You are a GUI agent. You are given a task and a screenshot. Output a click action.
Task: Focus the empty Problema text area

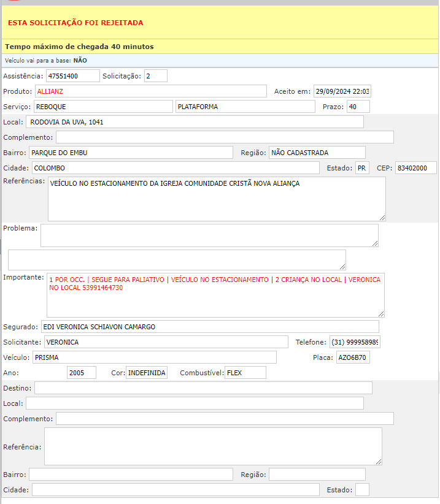point(209,235)
